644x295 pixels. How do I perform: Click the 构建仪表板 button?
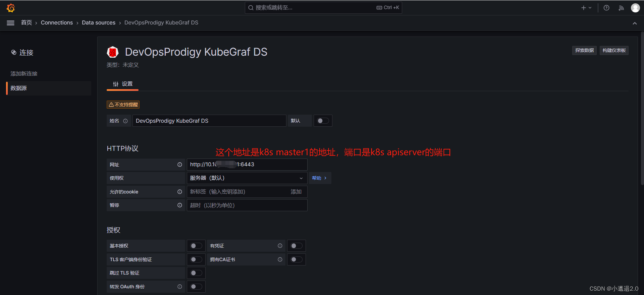coord(614,51)
